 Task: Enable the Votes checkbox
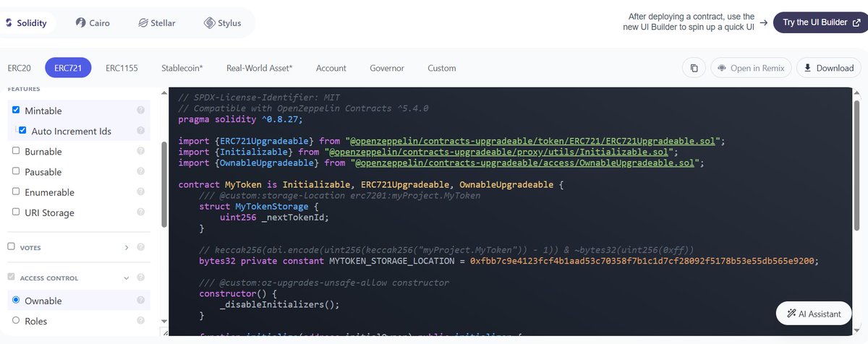pyautogui.click(x=11, y=246)
